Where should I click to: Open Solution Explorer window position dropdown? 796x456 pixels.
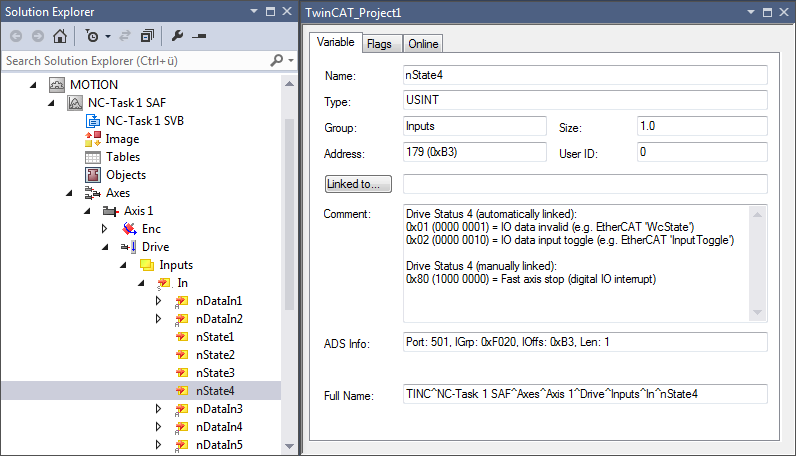254,11
